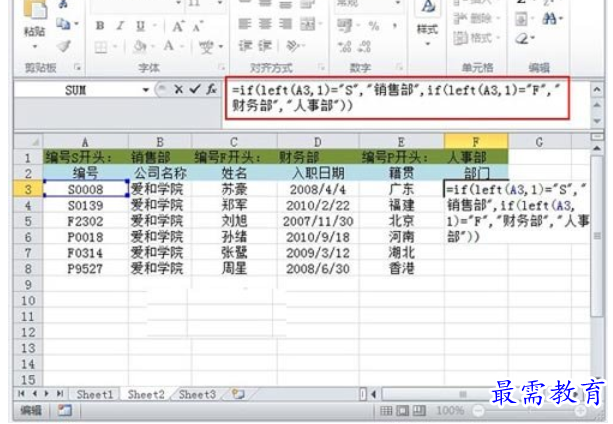613x424 pixels.
Task: Toggle center alignment
Action: (265, 24)
